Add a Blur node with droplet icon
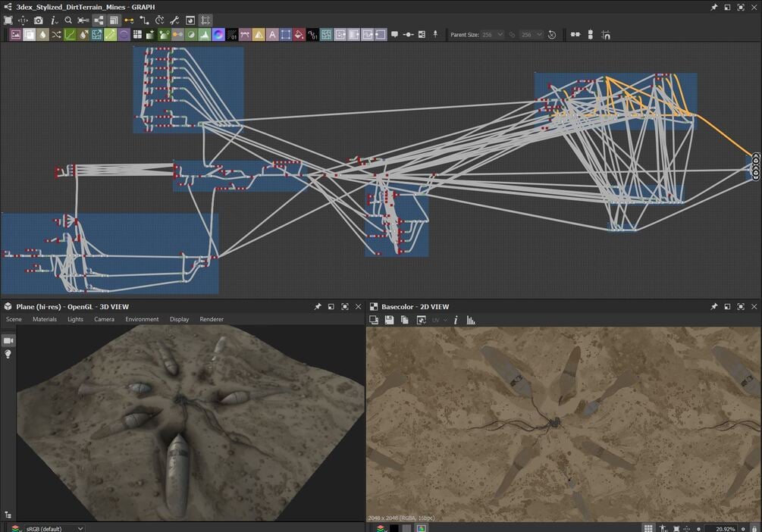The width and height of the screenshot is (762, 532). point(42,35)
